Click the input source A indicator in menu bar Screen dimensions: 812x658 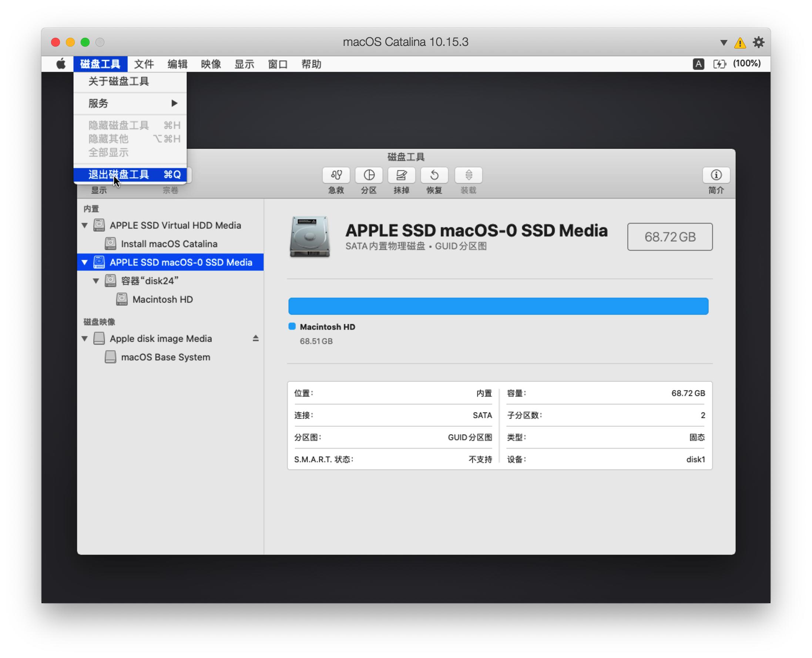click(698, 64)
